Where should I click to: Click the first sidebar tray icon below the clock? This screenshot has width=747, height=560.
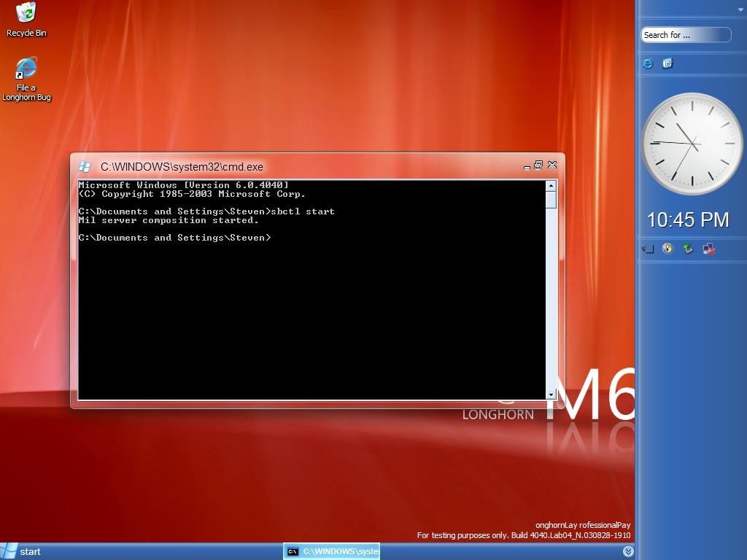[x=648, y=249]
